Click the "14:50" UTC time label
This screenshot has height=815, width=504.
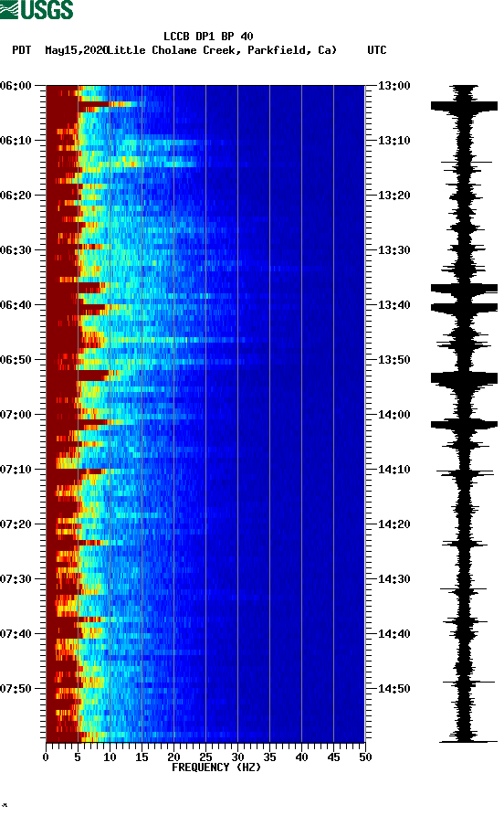(x=394, y=689)
